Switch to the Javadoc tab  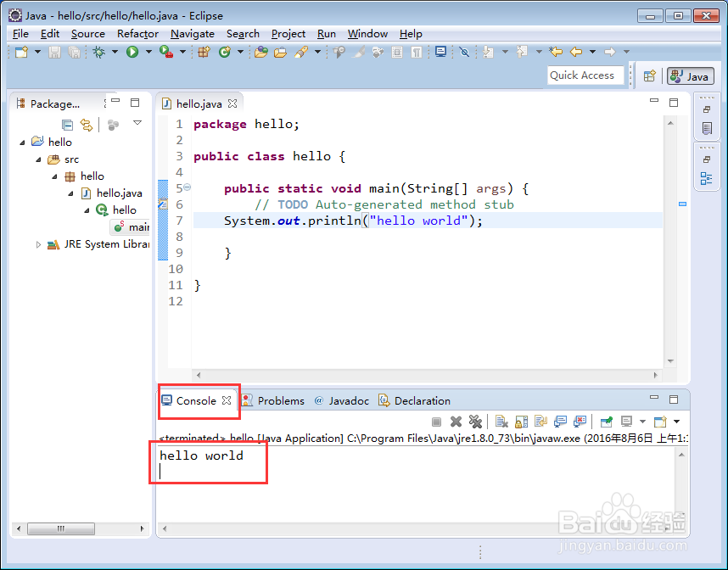pyautogui.click(x=342, y=400)
